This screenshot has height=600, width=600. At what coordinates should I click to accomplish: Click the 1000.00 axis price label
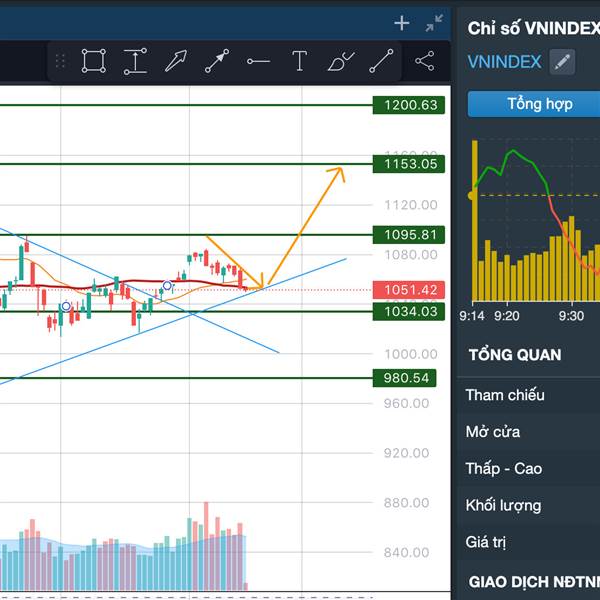click(411, 354)
